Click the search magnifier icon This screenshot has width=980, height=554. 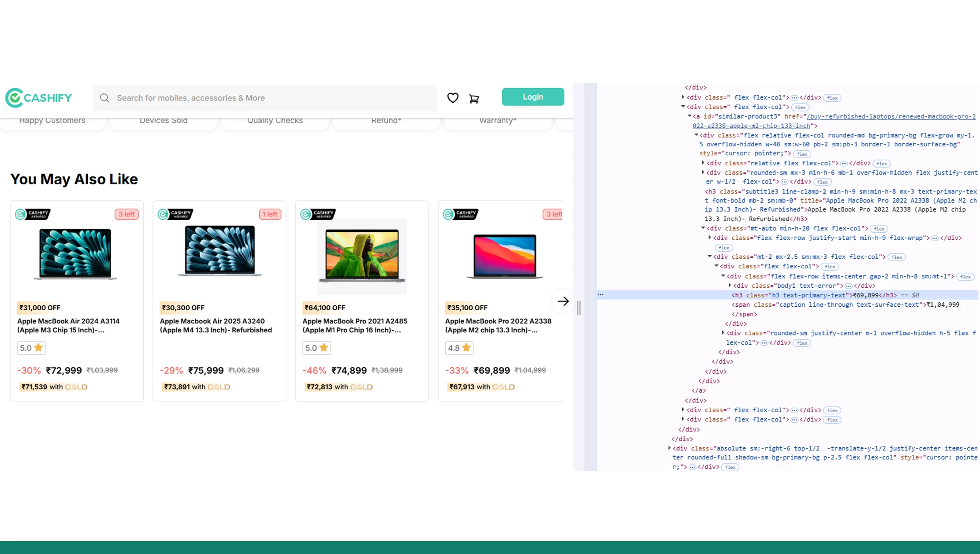coord(104,98)
